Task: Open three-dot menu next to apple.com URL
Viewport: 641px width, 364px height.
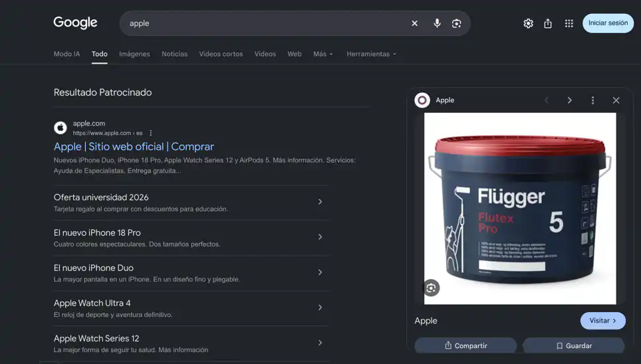Action: pos(151,133)
